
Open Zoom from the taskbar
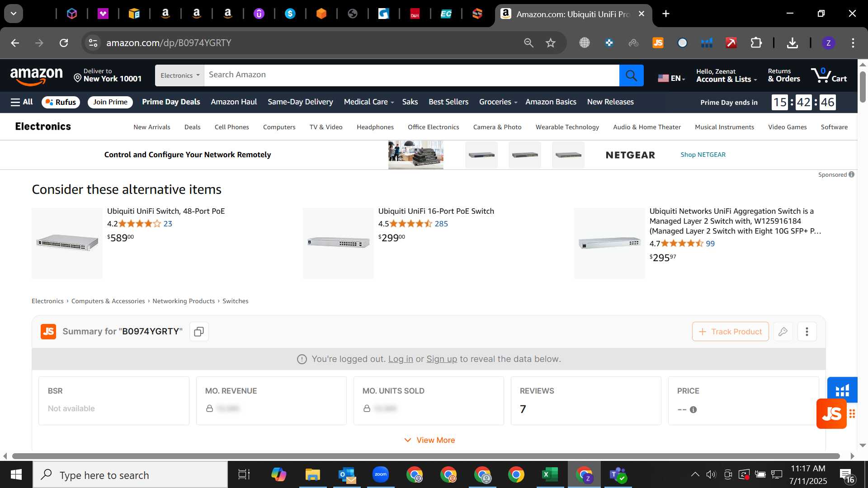click(381, 475)
